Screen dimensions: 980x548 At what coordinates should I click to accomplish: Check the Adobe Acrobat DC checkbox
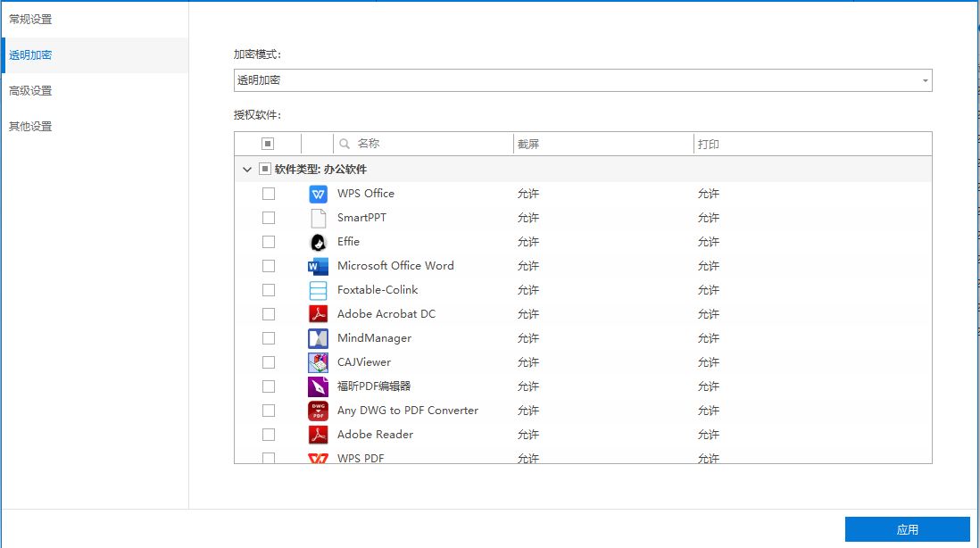click(x=269, y=314)
